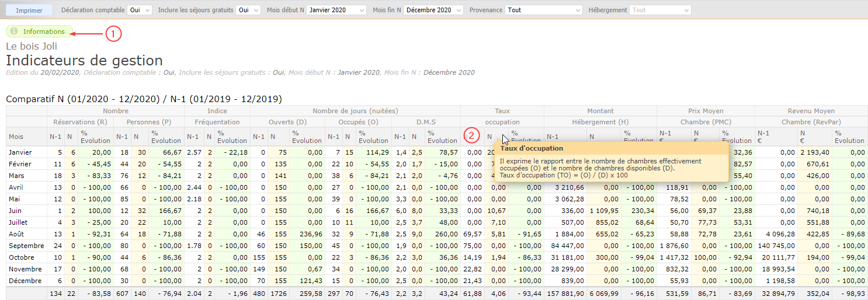Screen dimensions: 868x300
Task: Select the Réservations (R) column header
Action: click(80, 122)
